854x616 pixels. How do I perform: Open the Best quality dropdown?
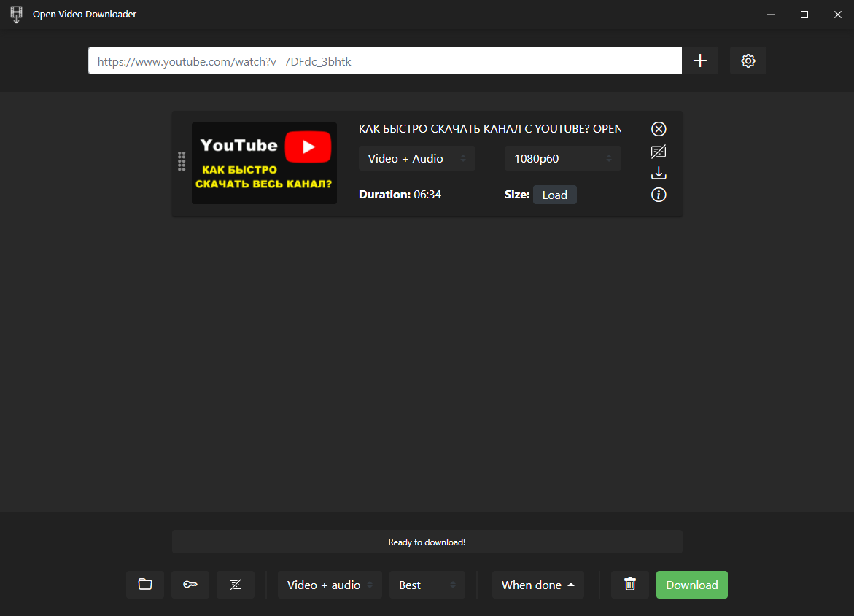click(427, 585)
